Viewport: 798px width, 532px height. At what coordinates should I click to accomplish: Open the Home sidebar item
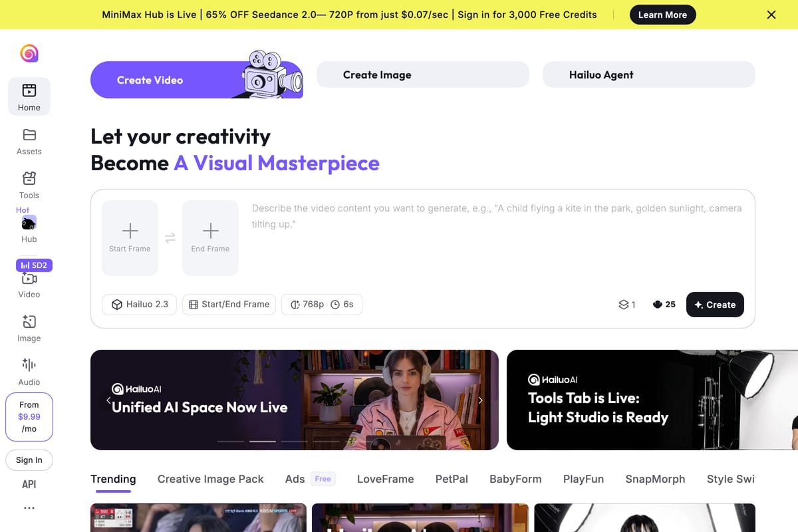tap(29, 96)
